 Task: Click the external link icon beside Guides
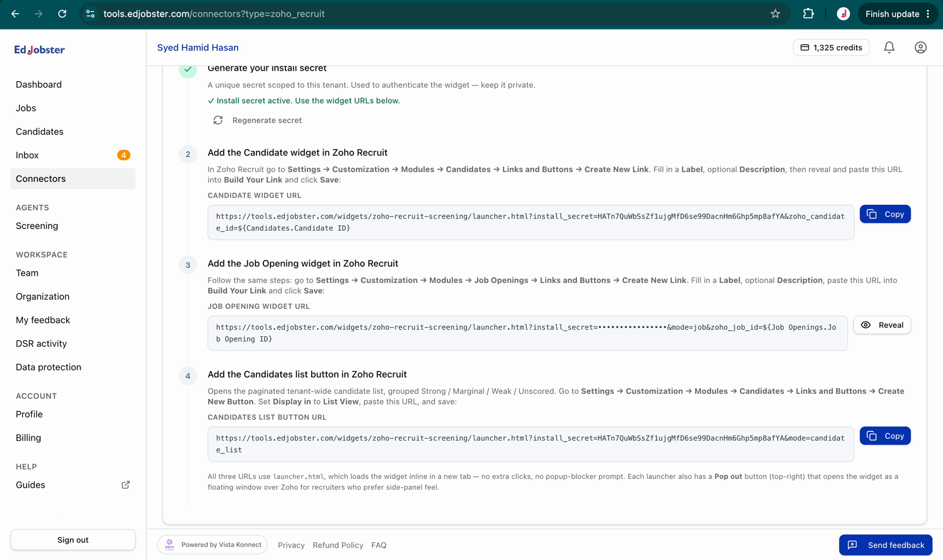click(126, 485)
